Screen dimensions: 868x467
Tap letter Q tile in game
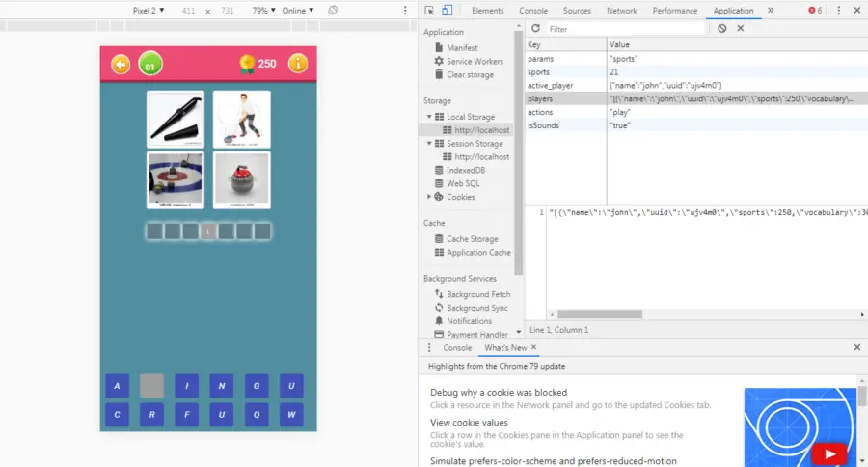[257, 414]
